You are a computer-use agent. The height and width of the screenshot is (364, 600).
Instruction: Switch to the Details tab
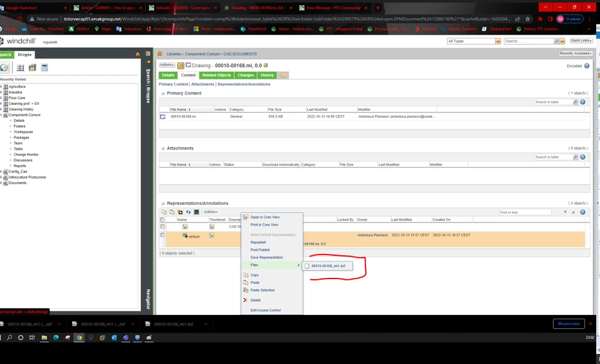(168, 75)
